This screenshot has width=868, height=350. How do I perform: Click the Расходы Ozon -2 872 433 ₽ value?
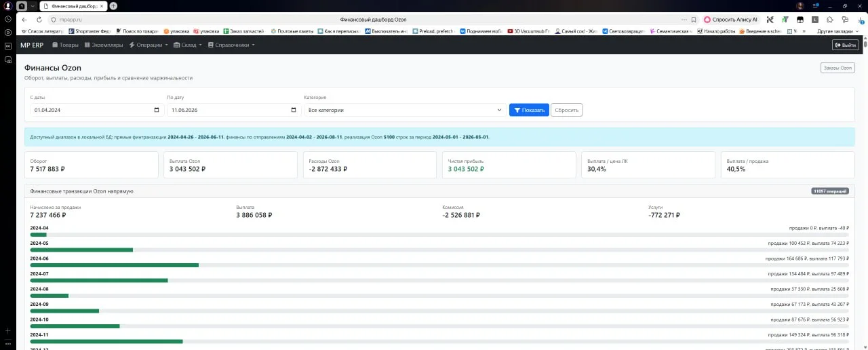point(328,169)
